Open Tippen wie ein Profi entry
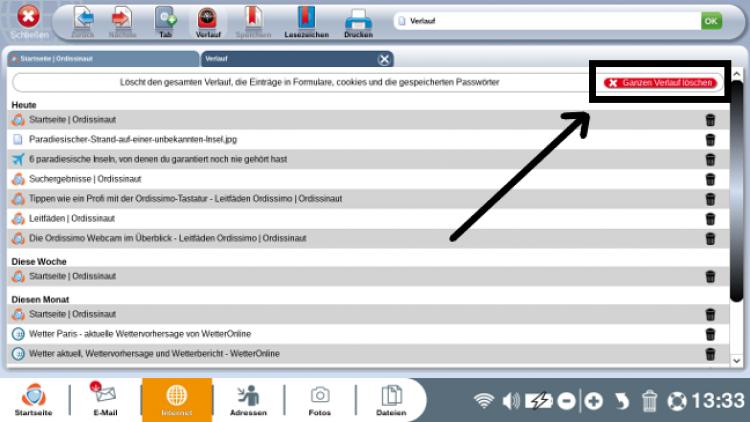 click(186, 199)
